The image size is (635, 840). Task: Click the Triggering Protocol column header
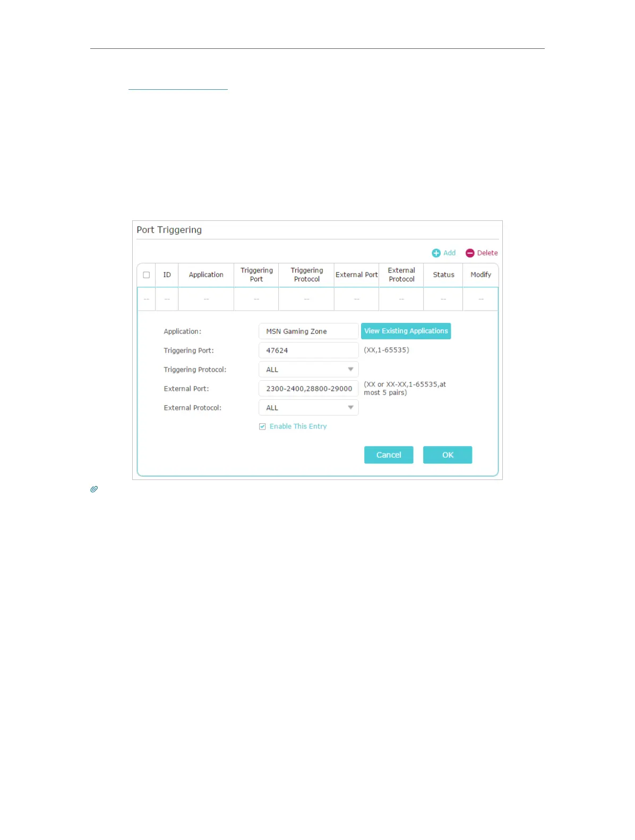point(307,275)
